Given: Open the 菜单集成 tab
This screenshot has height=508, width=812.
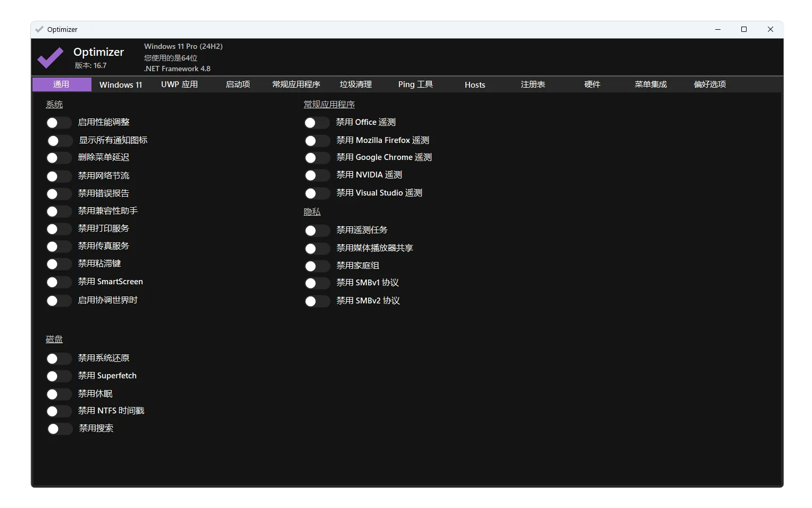Looking at the screenshot, I should (651, 84).
